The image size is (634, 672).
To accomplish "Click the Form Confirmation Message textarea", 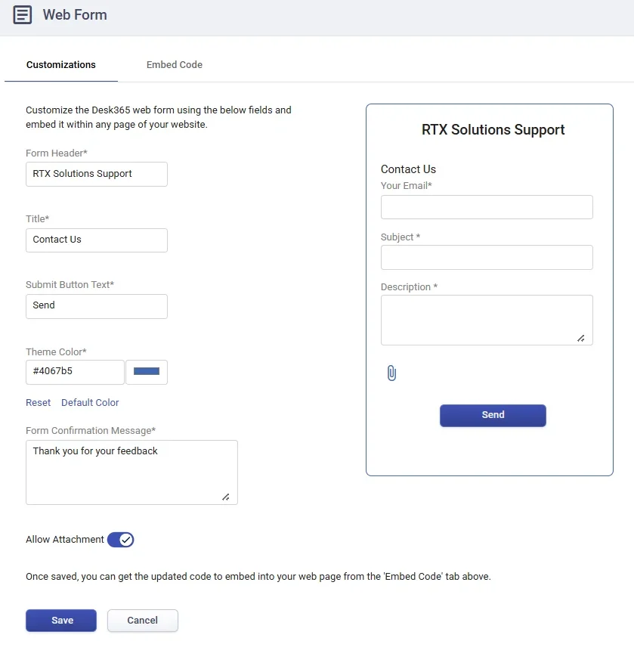I will [131, 472].
